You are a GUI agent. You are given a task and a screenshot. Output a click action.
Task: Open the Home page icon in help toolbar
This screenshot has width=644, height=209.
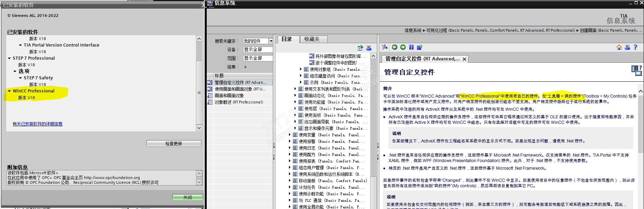click(619, 47)
